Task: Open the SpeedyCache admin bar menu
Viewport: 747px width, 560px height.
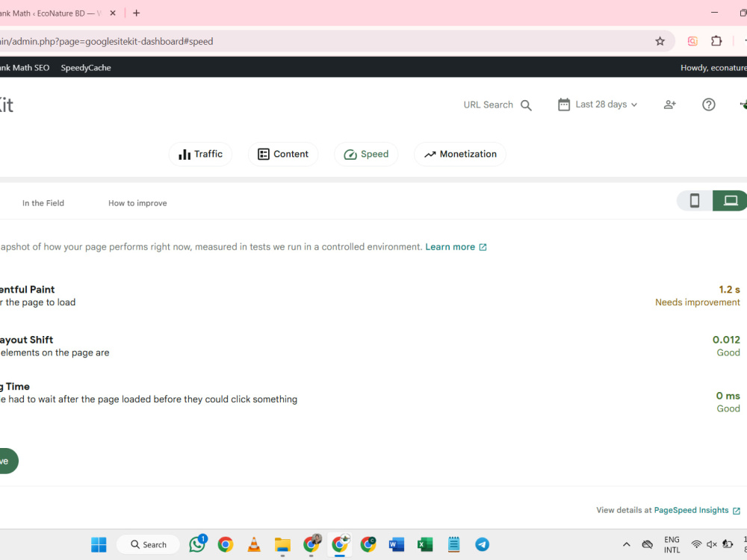Action: point(86,68)
